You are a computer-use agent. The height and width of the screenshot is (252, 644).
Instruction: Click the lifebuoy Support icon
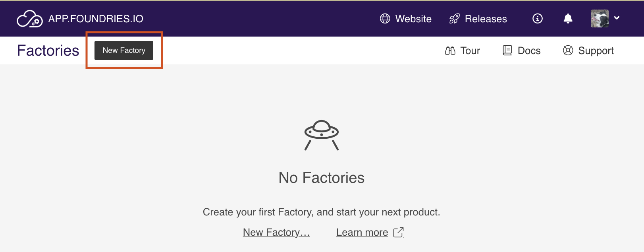(x=568, y=50)
